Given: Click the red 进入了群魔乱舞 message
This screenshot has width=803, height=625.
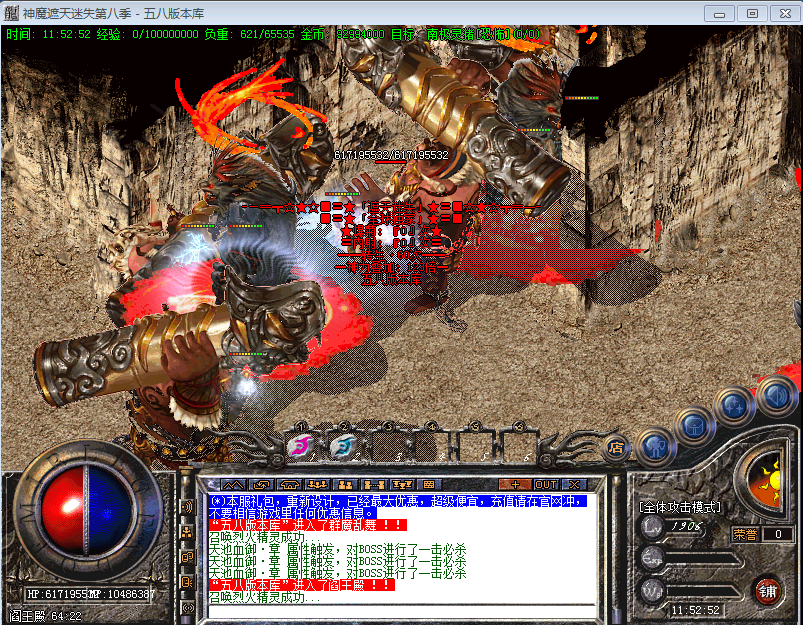Looking at the screenshot, I should [308, 525].
